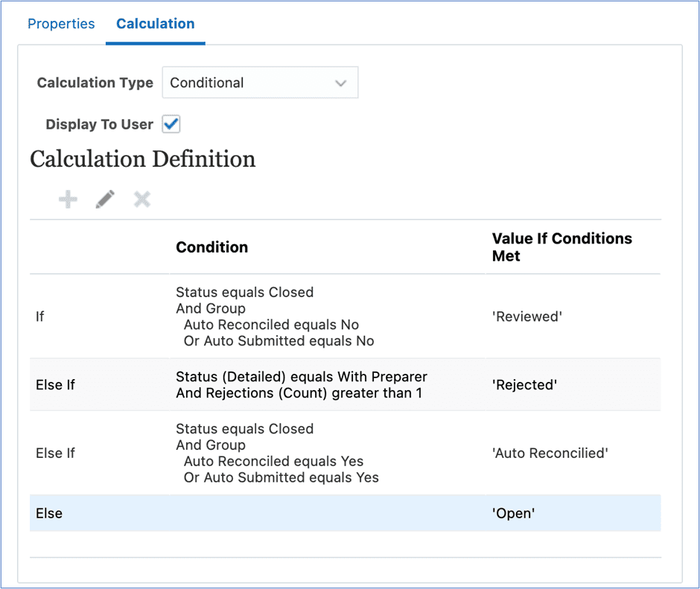Select the If row label
Screen dimensions: 700x589
39,316
